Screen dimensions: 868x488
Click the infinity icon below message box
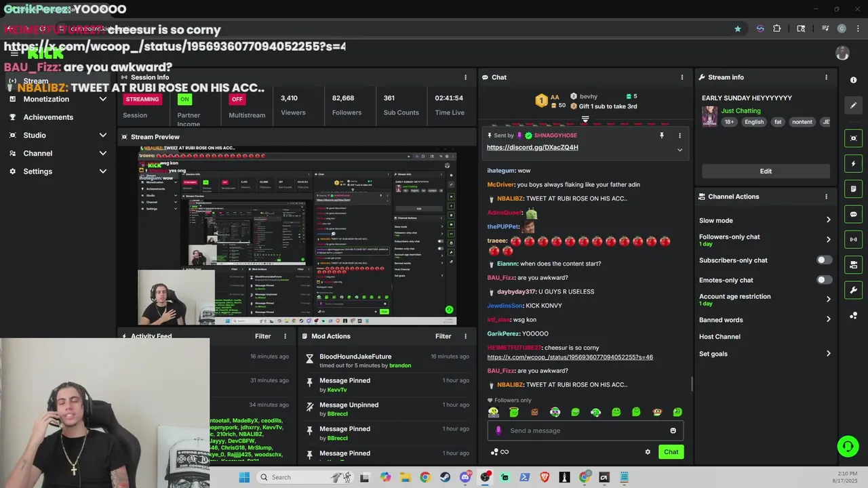coord(504,452)
